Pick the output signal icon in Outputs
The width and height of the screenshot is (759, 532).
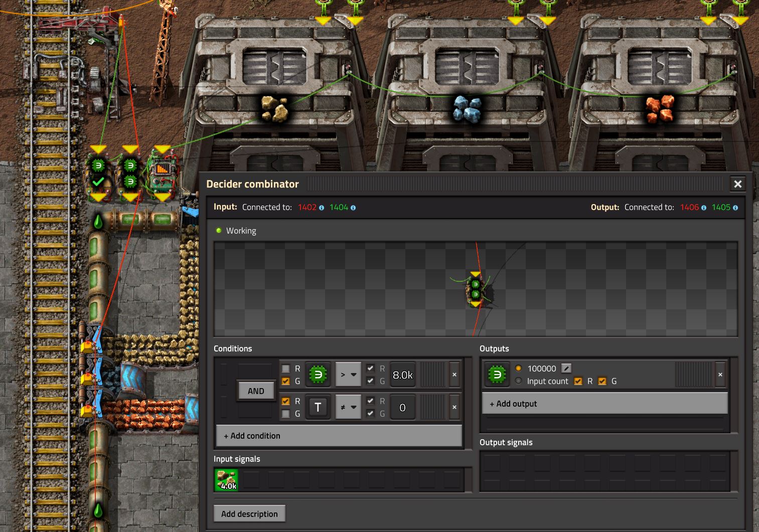coord(497,375)
